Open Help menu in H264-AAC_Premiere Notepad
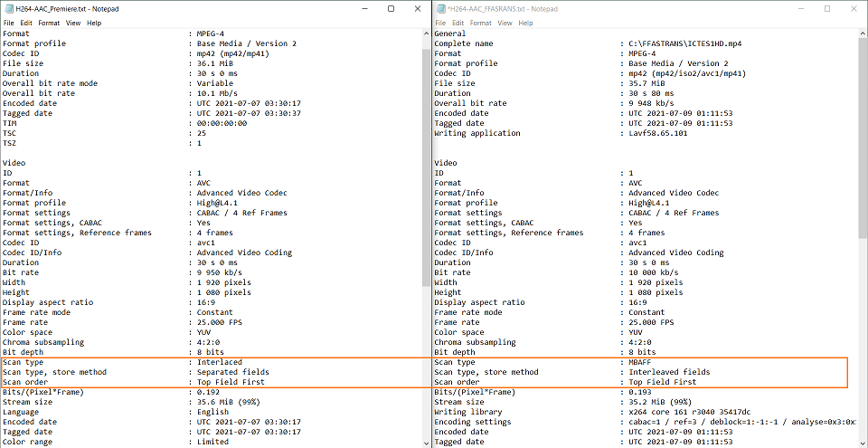The height and width of the screenshot is (448, 868). pyautogui.click(x=94, y=23)
